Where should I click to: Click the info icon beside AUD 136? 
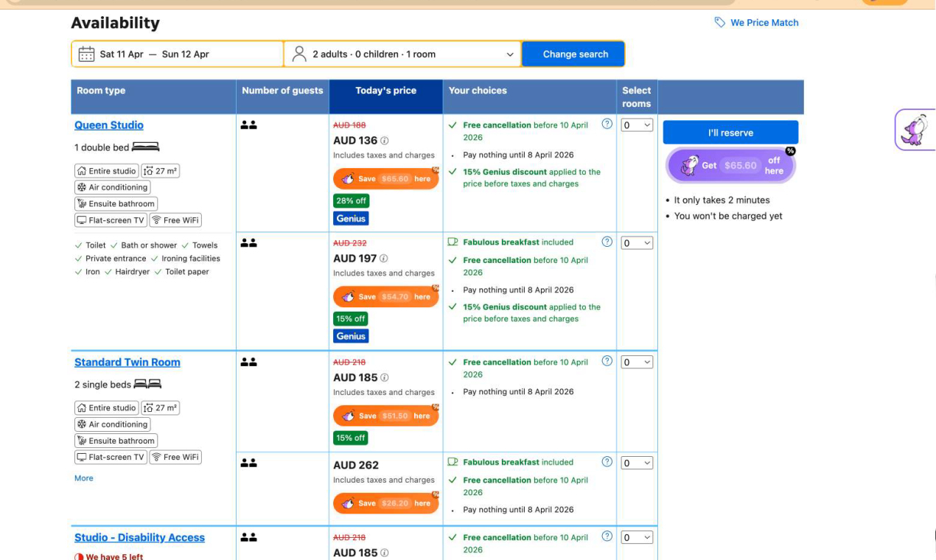384,141
